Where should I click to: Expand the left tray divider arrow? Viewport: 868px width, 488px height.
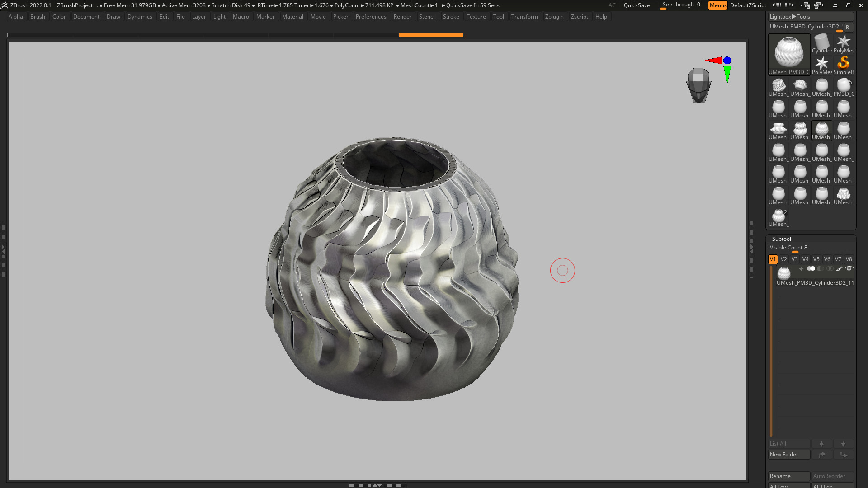pos(3,249)
